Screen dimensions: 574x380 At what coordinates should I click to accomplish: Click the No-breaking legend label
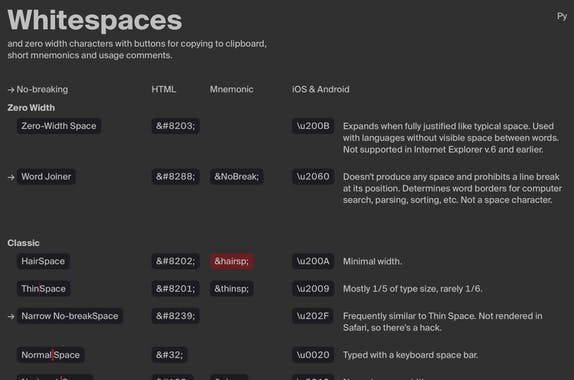pyautogui.click(x=42, y=89)
